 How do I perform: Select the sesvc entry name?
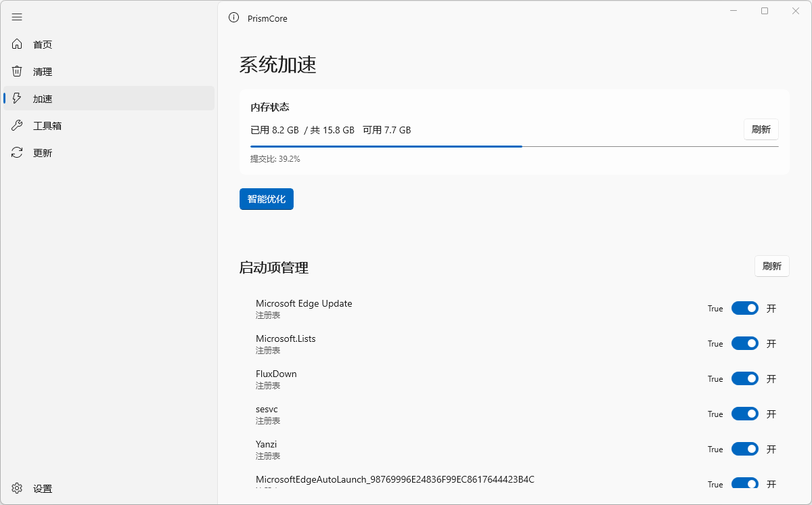pyautogui.click(x=267, y=409)
